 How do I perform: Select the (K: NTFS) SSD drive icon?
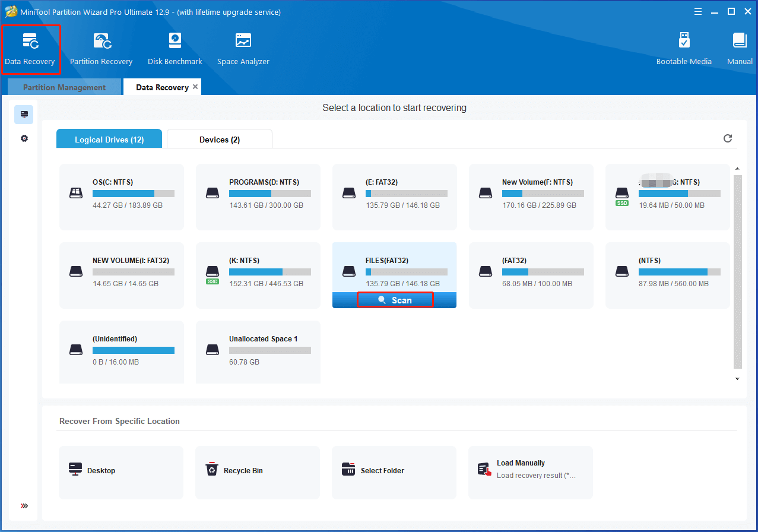click(213, 274)
